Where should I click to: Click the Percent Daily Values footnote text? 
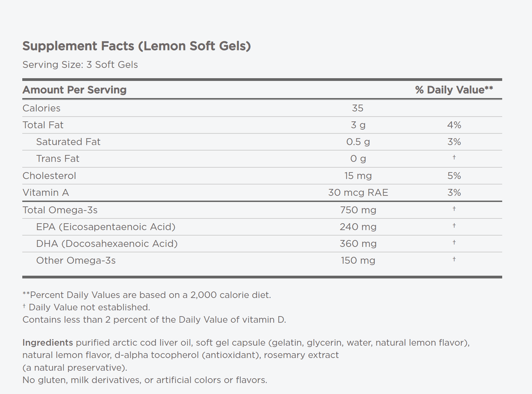pyautogui.click(x=147, y=295)
